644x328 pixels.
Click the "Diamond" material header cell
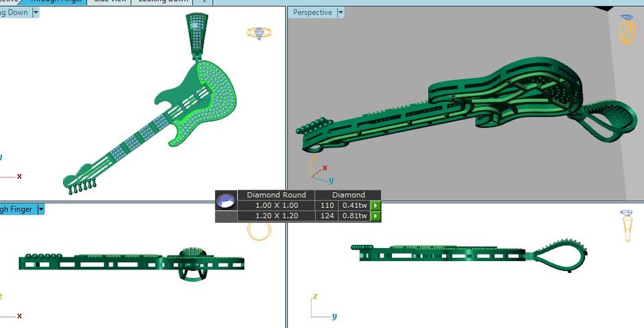click(348, 195)
